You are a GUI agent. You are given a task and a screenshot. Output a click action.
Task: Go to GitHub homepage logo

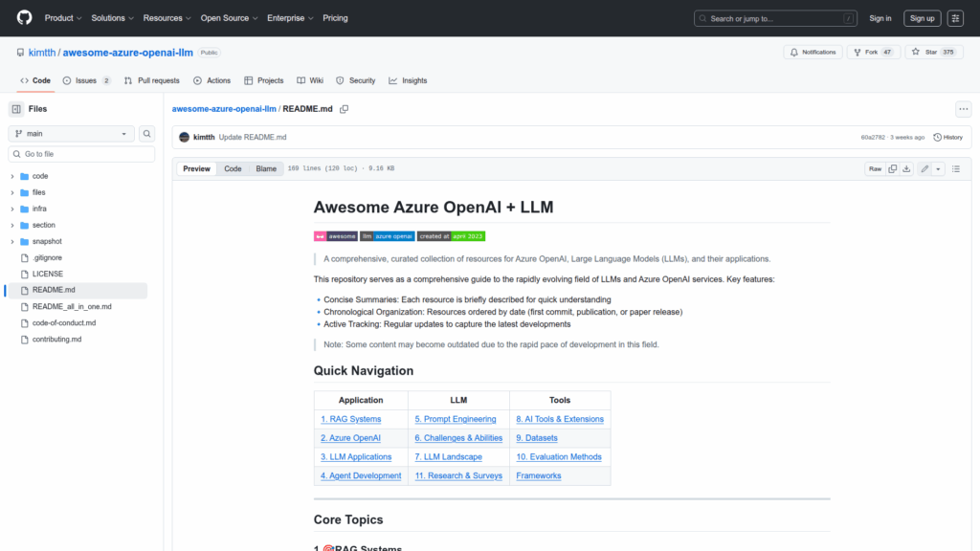coord(24,18)
